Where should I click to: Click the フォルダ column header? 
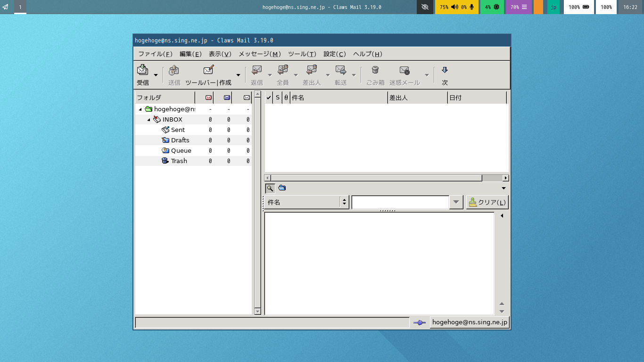pos(165,98)
